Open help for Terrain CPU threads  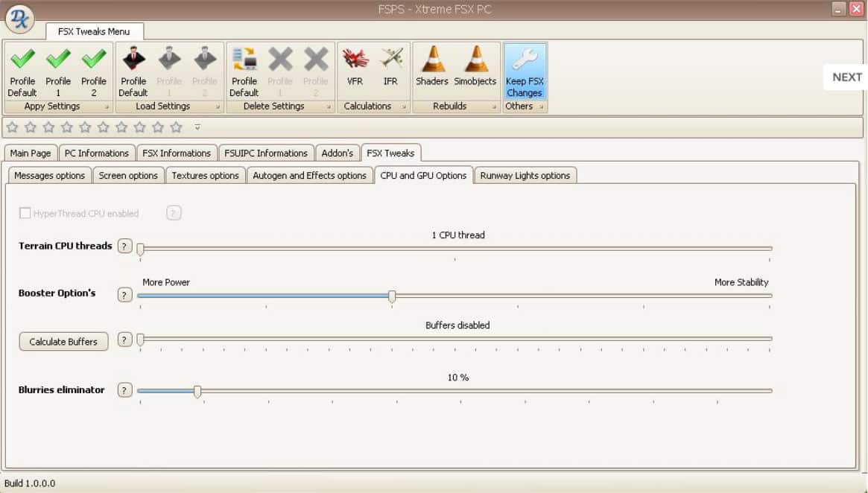(124, 246)
